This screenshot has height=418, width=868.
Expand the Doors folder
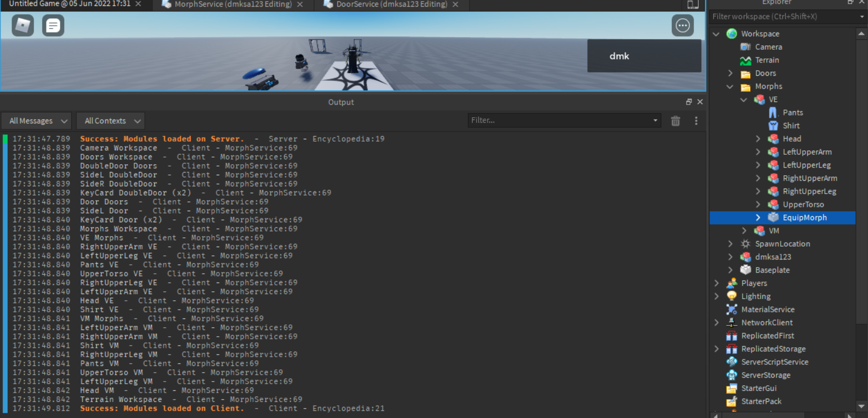tap(730, 74)
